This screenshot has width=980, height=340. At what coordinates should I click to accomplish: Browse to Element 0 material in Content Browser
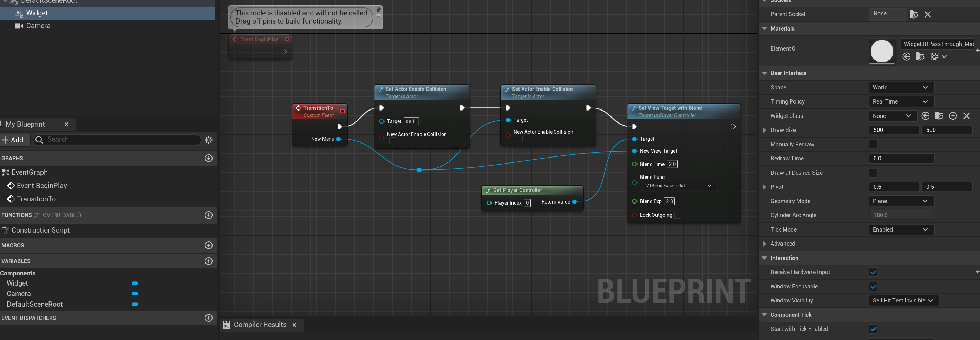pos(920,56)
